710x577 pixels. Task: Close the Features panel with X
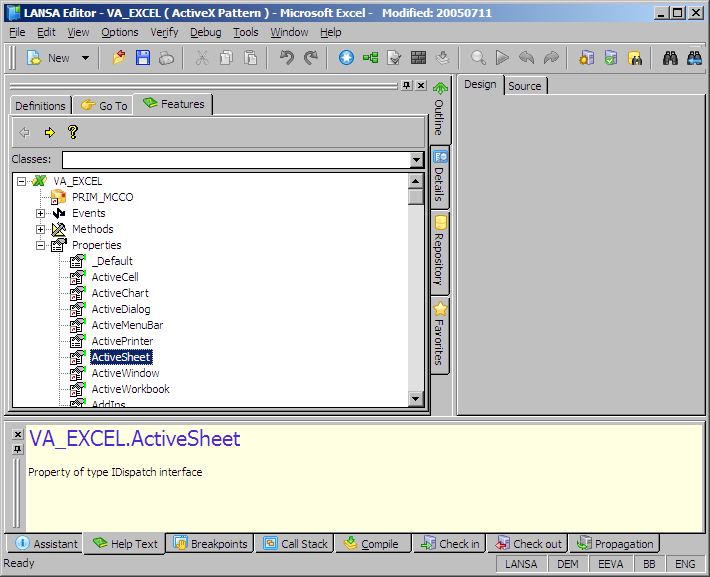pos(421,85)
